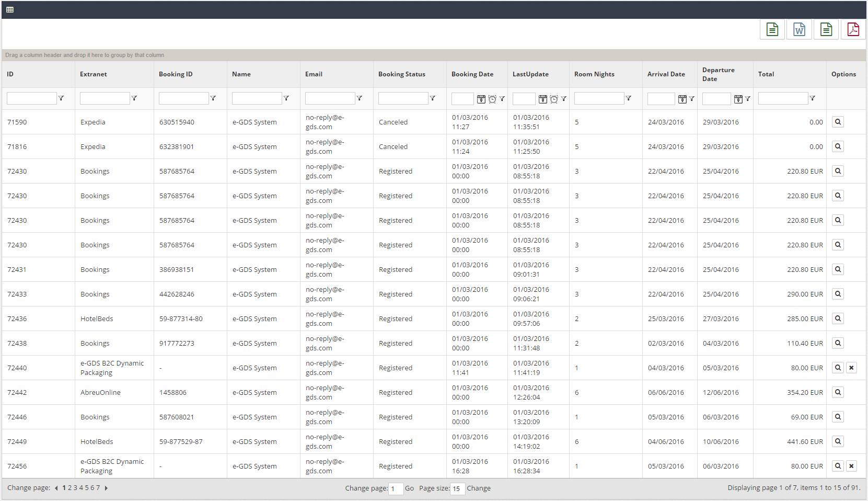Open the filter menu for the LastUpdate column

[x=564, y=98]
